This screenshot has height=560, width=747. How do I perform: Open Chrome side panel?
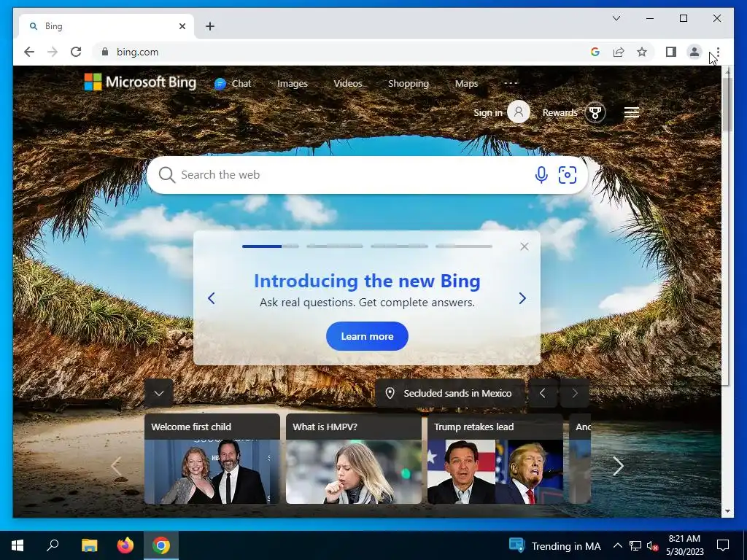[671, 52]
